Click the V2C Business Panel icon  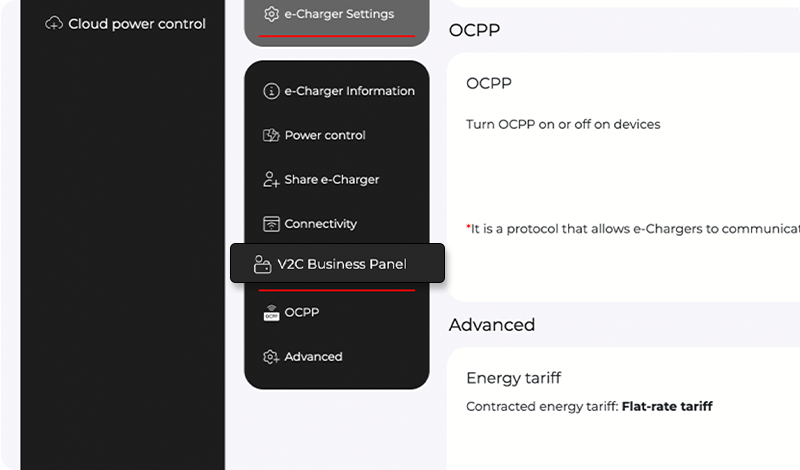(262, 265)
